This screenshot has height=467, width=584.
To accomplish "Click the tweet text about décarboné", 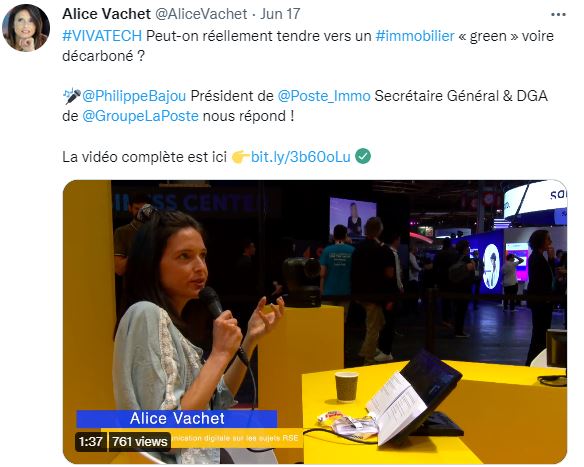I will [308, 46].
